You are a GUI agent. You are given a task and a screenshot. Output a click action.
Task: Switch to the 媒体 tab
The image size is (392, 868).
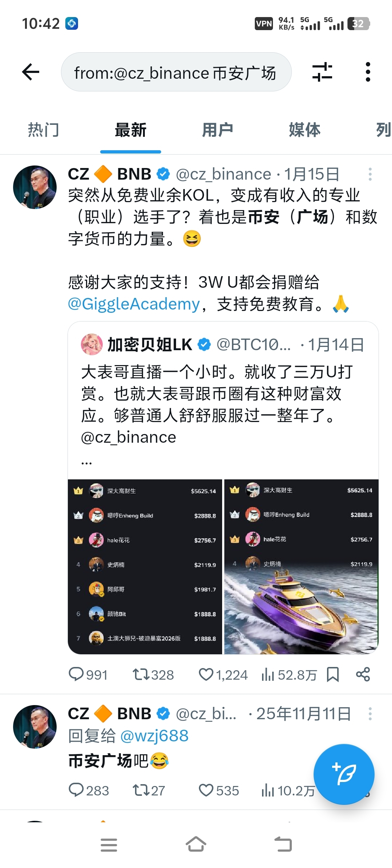(x=305, y=130)
